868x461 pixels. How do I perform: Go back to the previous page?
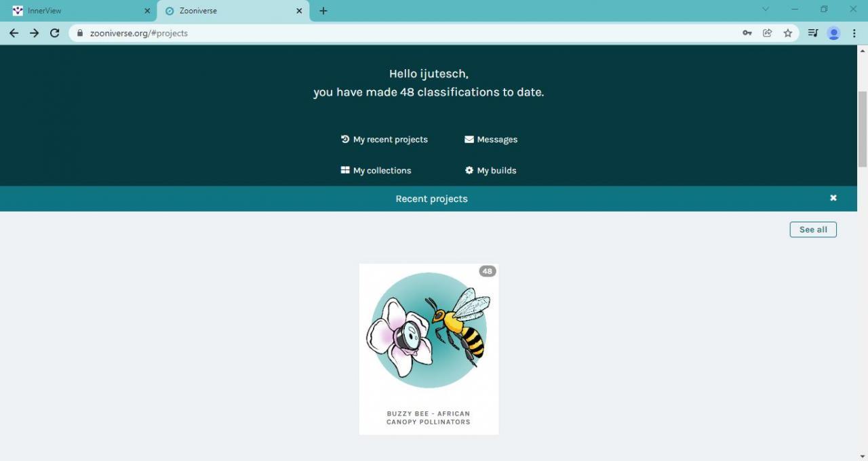(14, 33)
